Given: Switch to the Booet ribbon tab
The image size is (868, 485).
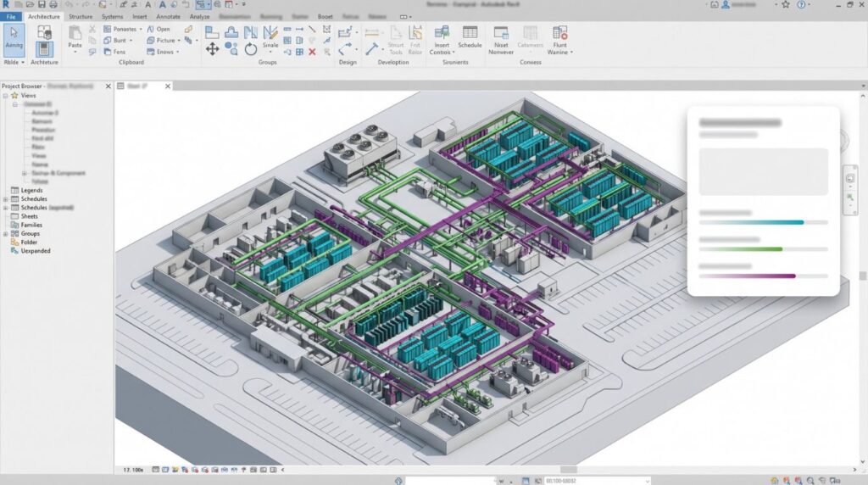Looking at the screenshot, I should tap(325, 17).
